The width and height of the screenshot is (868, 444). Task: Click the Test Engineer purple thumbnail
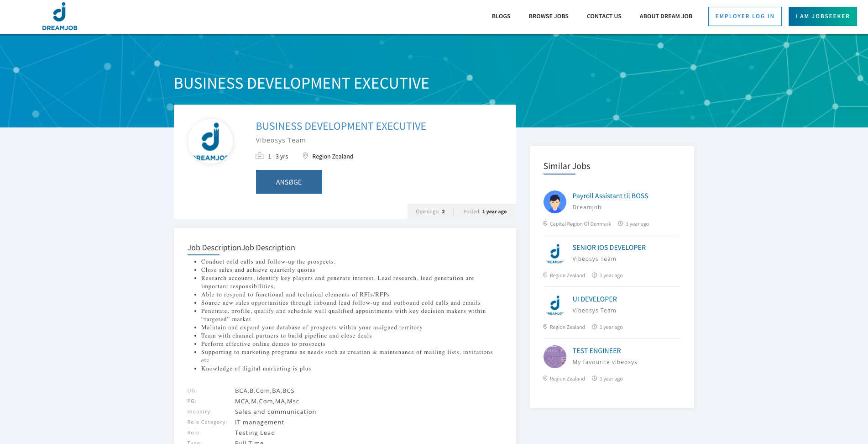[554, 357]
